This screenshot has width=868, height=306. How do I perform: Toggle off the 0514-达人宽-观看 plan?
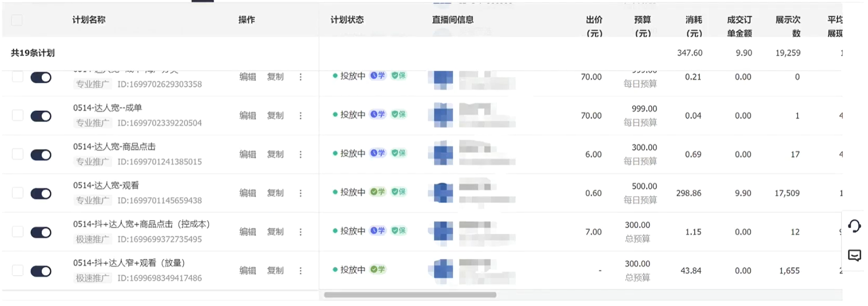tap(41, 194)
